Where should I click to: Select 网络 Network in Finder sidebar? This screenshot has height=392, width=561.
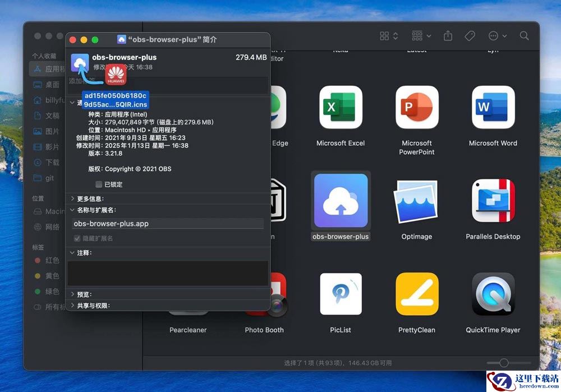[47, 227]
